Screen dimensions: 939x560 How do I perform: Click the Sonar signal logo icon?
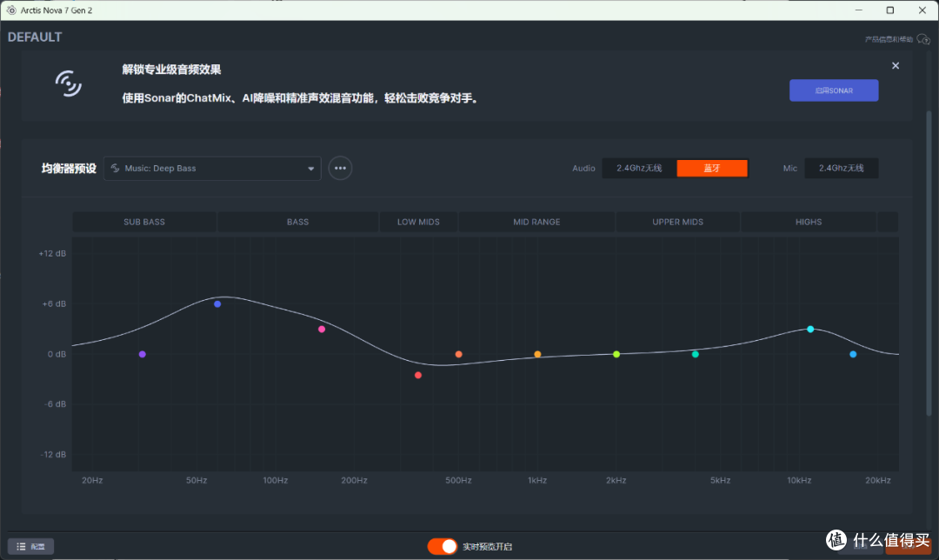point(69,83)
